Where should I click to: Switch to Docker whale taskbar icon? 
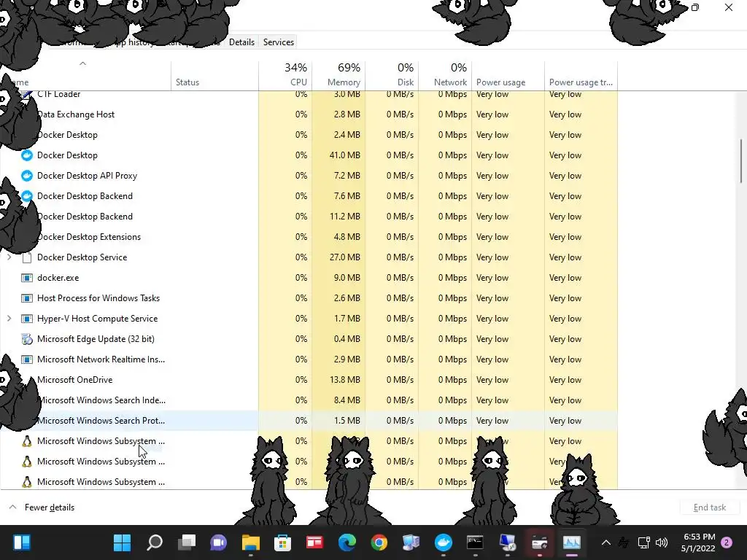click(443, 542)
